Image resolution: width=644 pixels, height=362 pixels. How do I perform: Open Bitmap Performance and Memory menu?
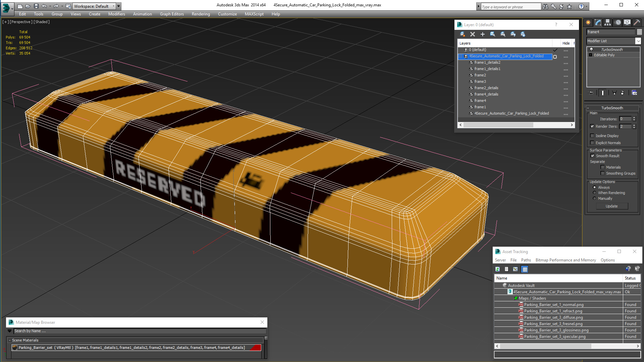coord(566,260)
